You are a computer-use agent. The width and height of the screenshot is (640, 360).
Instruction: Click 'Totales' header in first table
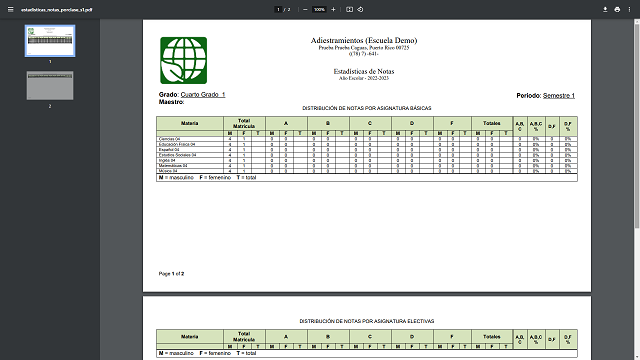[x=491, y=123]
